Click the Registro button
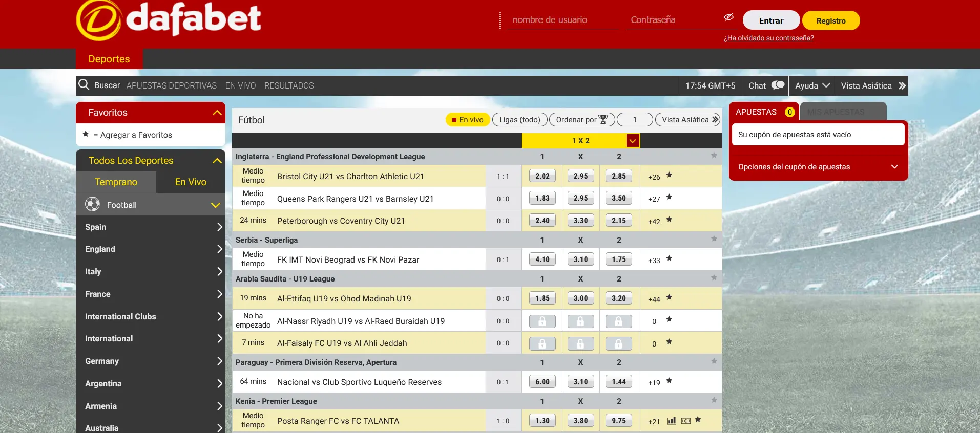The height and width of the screenshot is (433, 980). coord(831,20)
